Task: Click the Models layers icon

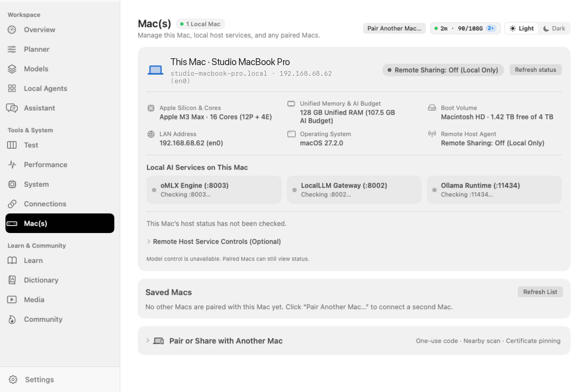Action: [12, 69]
